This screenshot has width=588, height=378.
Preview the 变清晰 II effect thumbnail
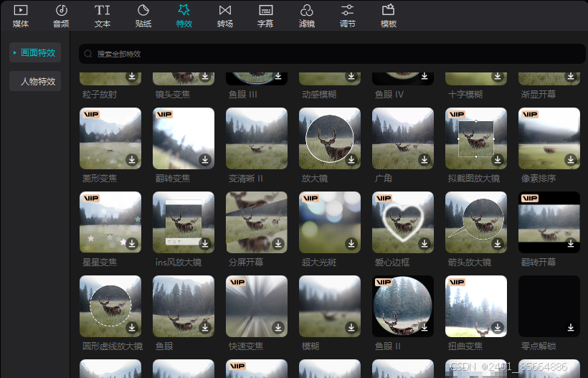pos(257,138)
